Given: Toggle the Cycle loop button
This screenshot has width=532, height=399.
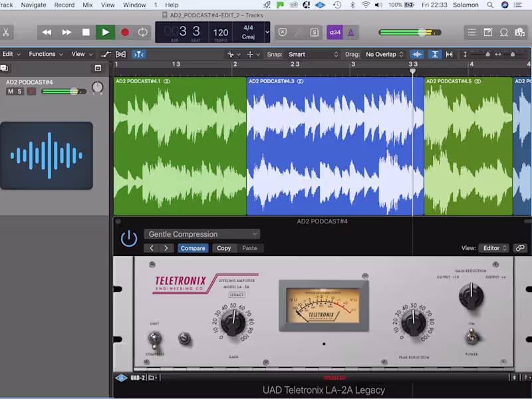Looking at the screenshot, I should (143, 32).
